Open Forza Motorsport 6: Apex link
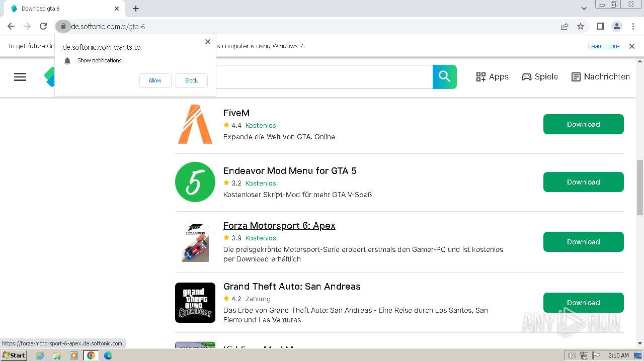 tap(279, 226)
